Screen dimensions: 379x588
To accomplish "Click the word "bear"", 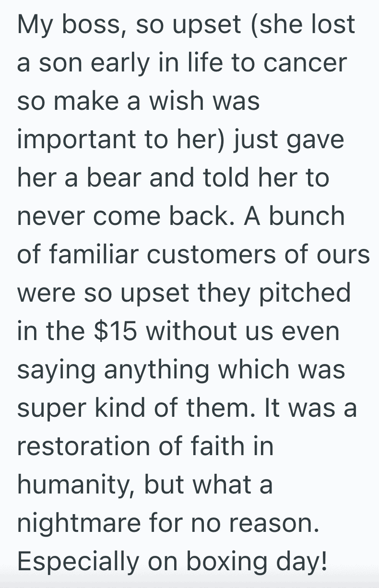I will pos(120,177).
